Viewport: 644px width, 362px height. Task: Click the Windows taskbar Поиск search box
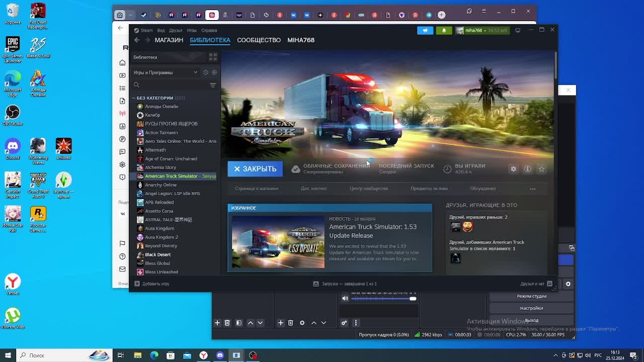click(x=65, y=355)
